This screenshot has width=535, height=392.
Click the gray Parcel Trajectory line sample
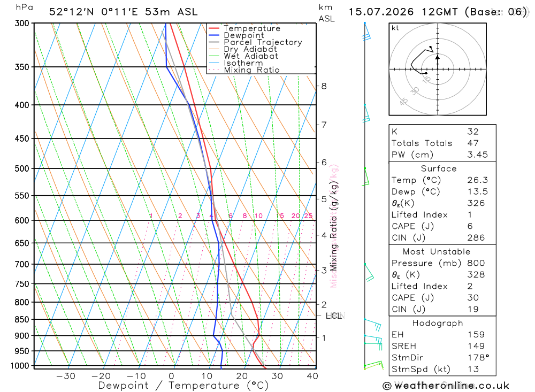click(x=214, y=42)
